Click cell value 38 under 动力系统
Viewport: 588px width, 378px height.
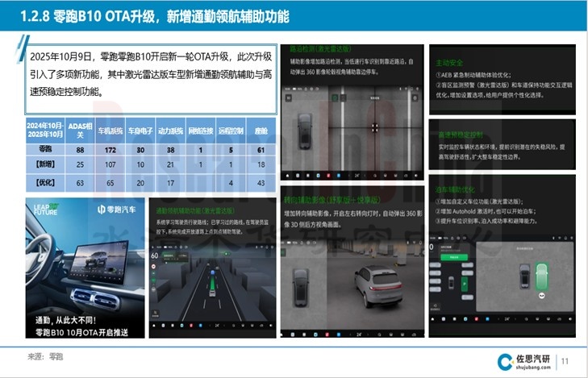(171, 150)
